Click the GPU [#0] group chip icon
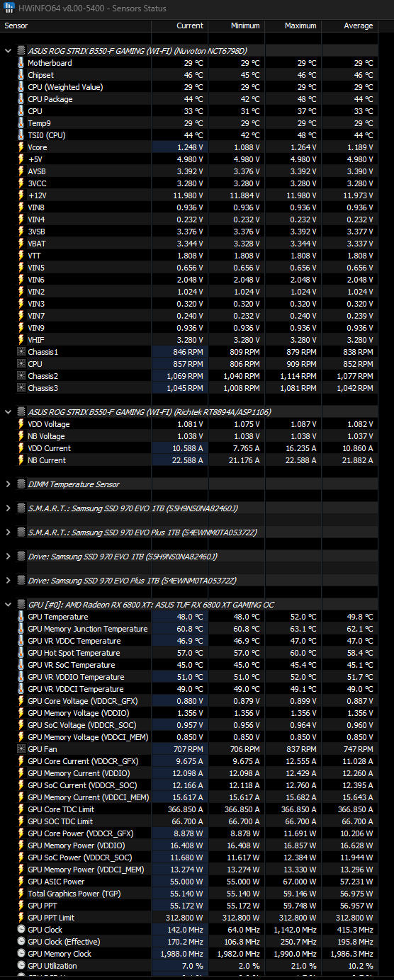This screenshot has height=980, width=394. click(21, 605)
